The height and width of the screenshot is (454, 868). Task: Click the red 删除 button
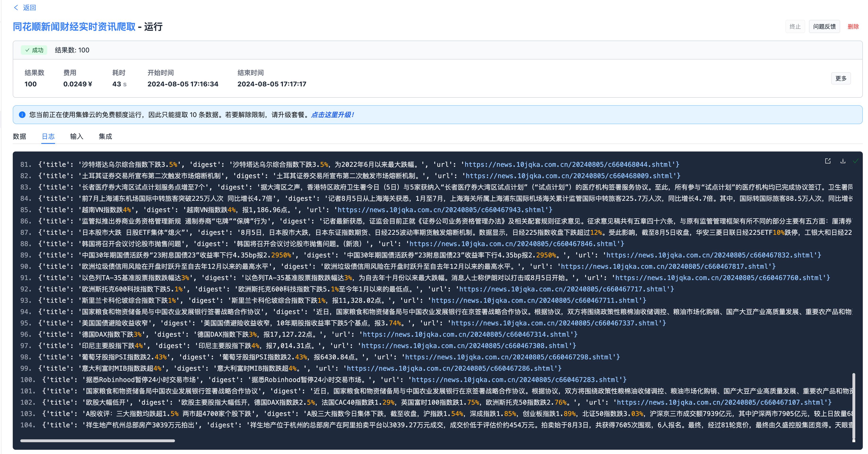853,26
